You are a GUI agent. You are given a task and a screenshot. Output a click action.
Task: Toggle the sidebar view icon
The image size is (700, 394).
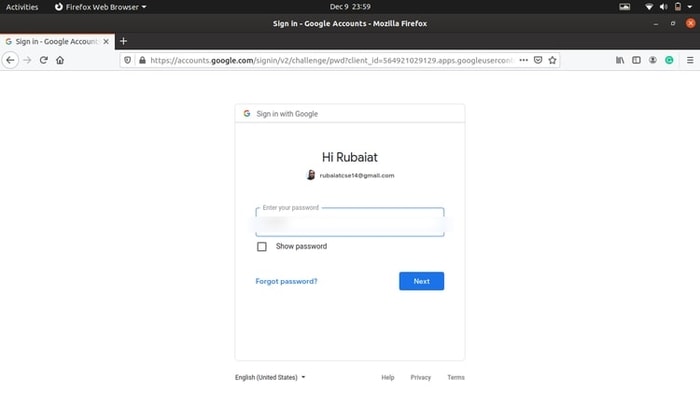(x=636, y=60)
